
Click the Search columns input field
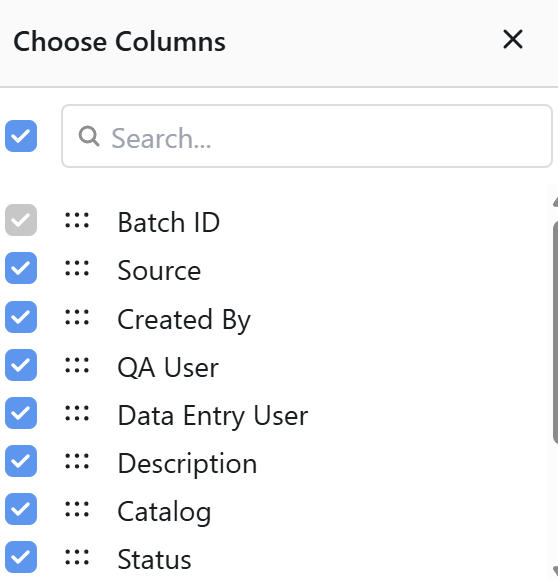(307, 136)
